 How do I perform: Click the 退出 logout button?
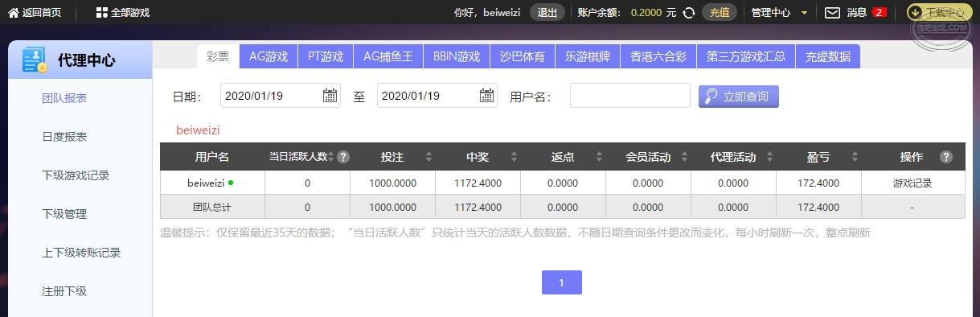click(x=547, y=13)
